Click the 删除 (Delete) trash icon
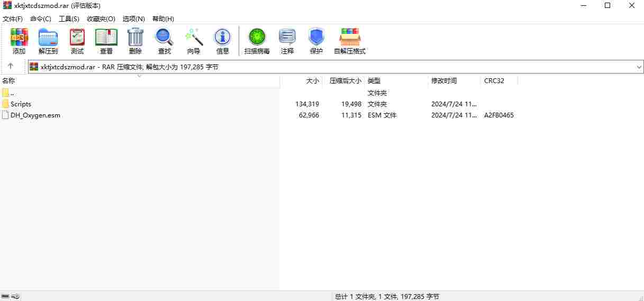 coord(135,41)
